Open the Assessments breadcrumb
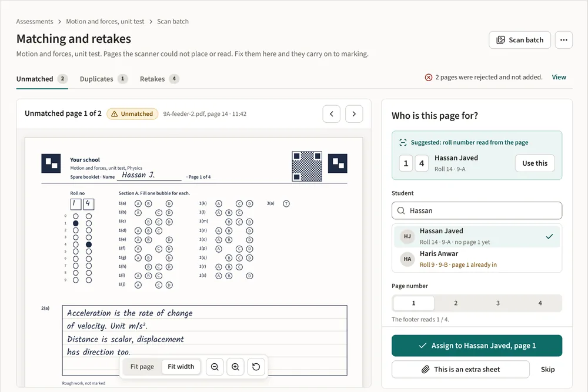 pos(35,21)
